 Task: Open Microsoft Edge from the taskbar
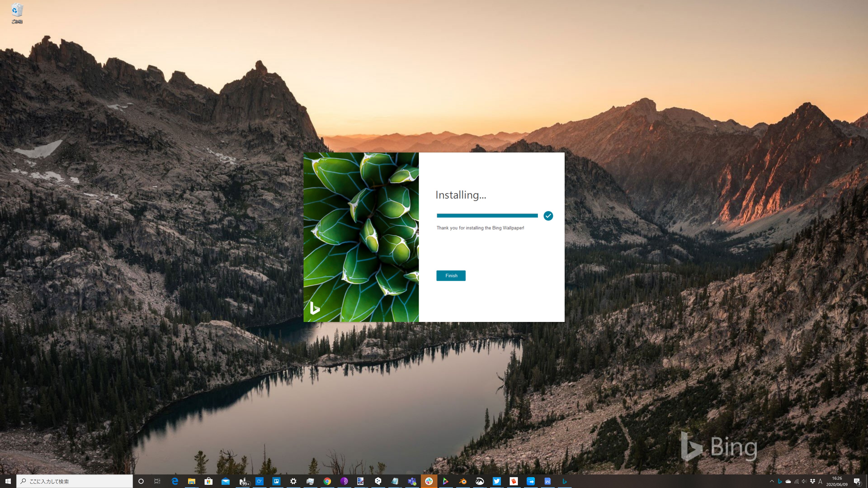tap(175, 481)
